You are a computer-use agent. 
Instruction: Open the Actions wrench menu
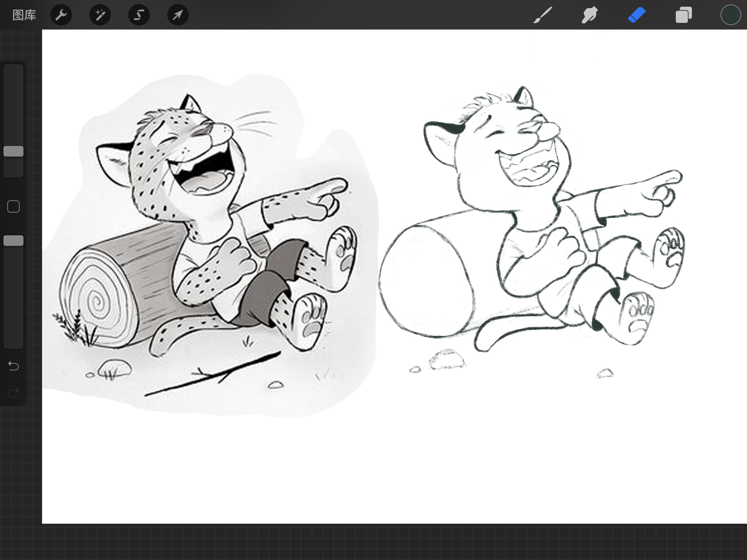[61, 15]
